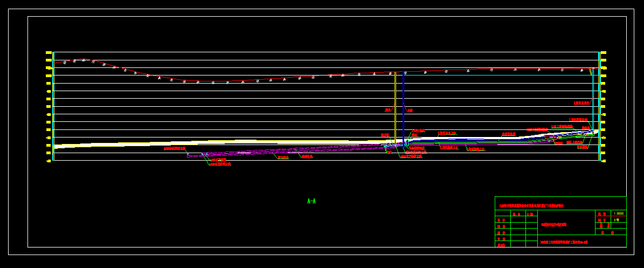The image size is (644, 268).
Task: Select the green "A-A" section label
Action: tap(311, 201)
